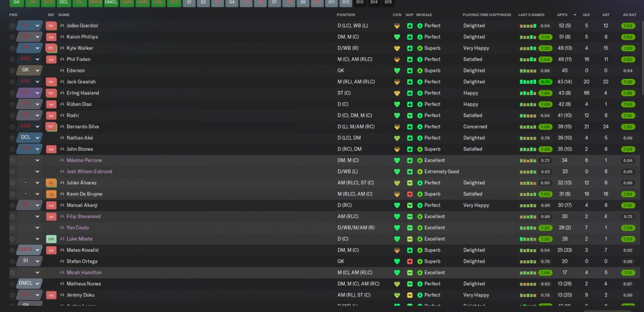The width and height of the screenshot is (644, 312).
Task: Sort by the MORALE column header
Action: [x=424, y=15]
